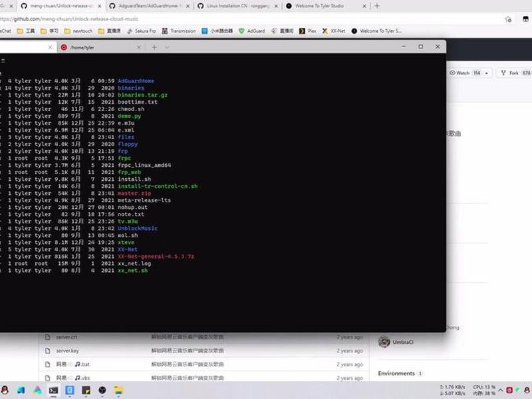532x399 pixels.
Task: Open the Welcome To Tyler S... bookmark
Action: [x=376, y=31]
